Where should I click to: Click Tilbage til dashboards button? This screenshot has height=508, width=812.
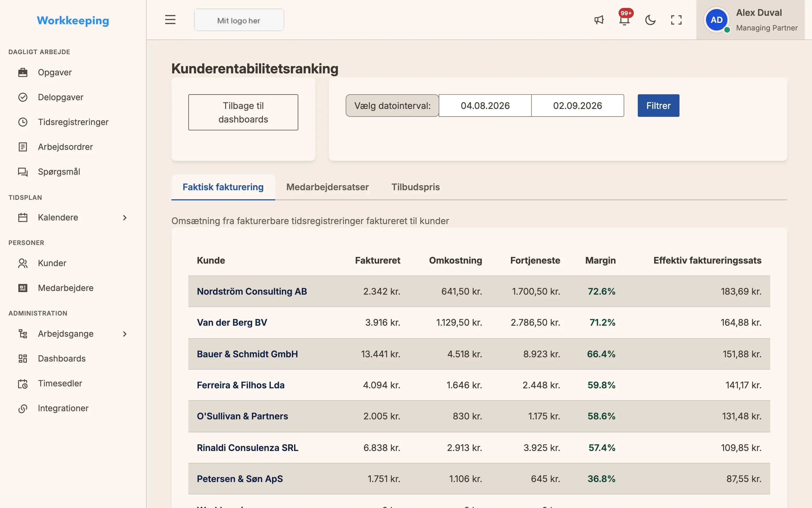tap(243, 112)
